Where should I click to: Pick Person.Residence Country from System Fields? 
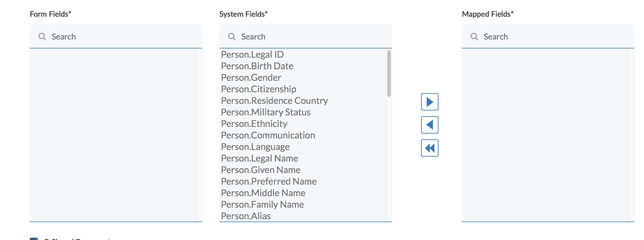(274, 101)
